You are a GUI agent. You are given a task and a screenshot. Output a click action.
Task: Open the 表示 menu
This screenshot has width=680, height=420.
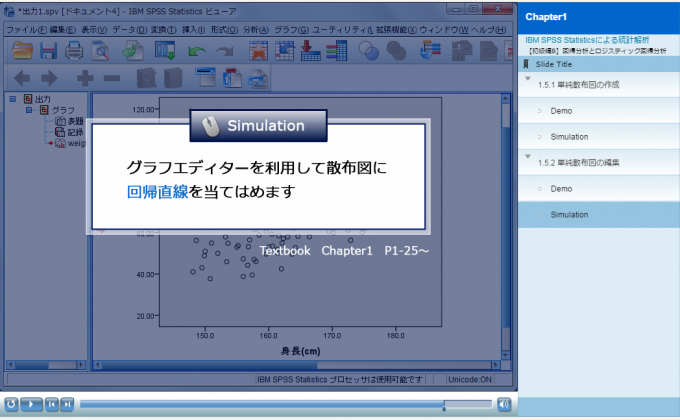[94, 30]
